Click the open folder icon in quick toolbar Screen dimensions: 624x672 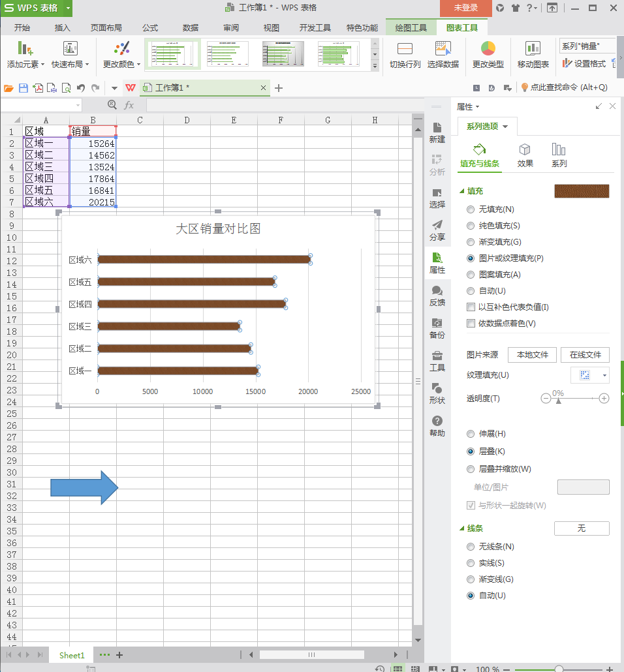8,88
